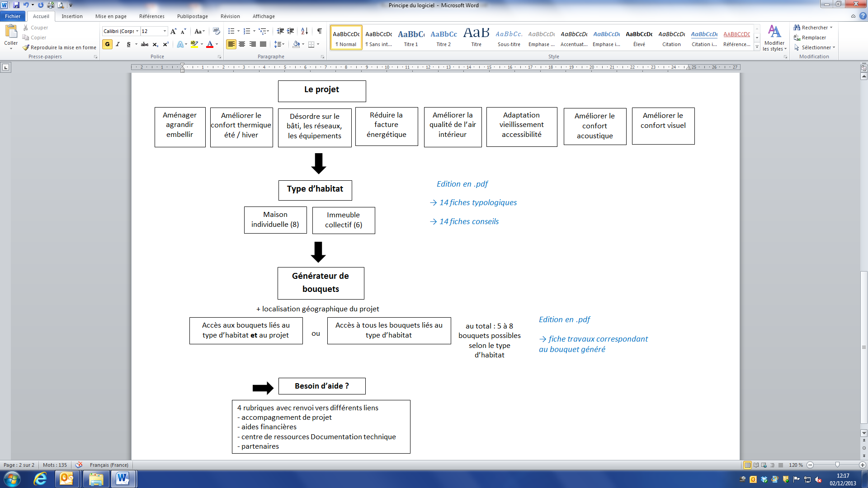Open Outlook from the taskbar

66,479
